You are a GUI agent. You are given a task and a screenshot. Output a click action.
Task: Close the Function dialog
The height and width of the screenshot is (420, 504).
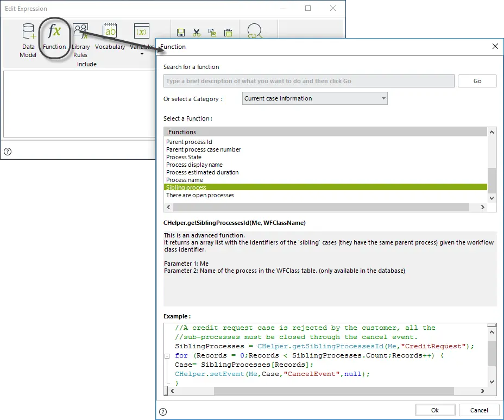[495, 46]
